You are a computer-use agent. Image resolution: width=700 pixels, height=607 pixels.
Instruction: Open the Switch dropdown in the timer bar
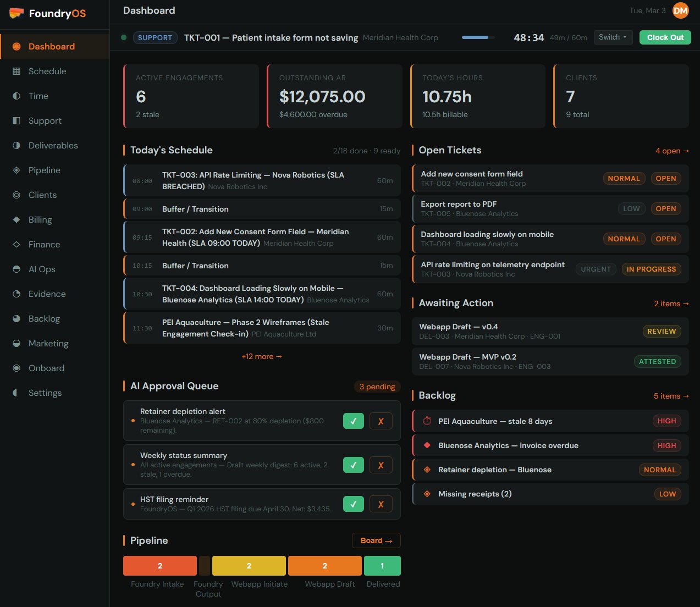pos(613,37)
